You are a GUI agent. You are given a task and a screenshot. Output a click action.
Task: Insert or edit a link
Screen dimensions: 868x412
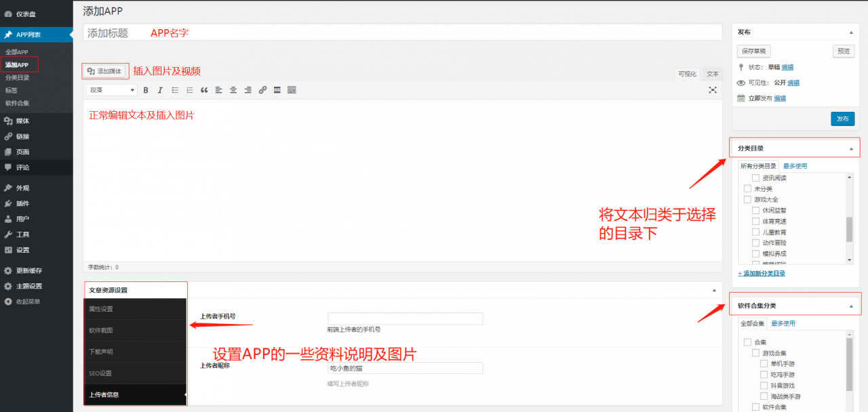click(x=262, y=90)
